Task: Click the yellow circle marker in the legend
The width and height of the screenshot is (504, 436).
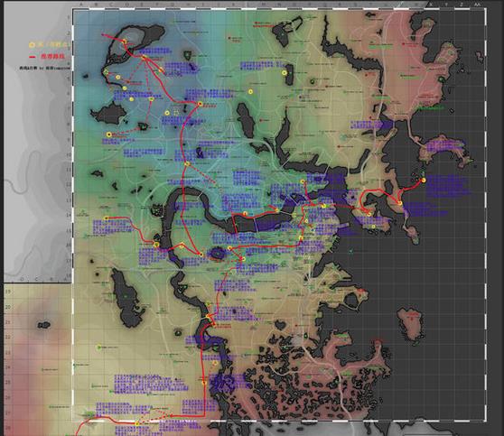Action: tap(32, 45)
